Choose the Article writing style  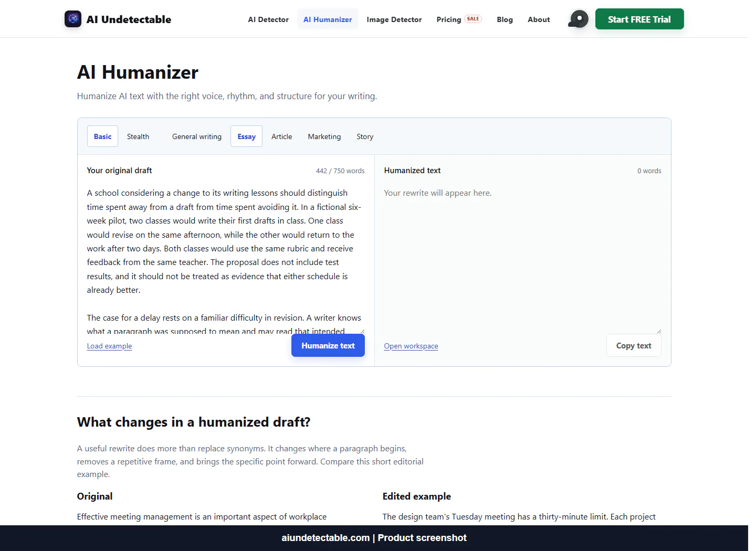(281, 136)
